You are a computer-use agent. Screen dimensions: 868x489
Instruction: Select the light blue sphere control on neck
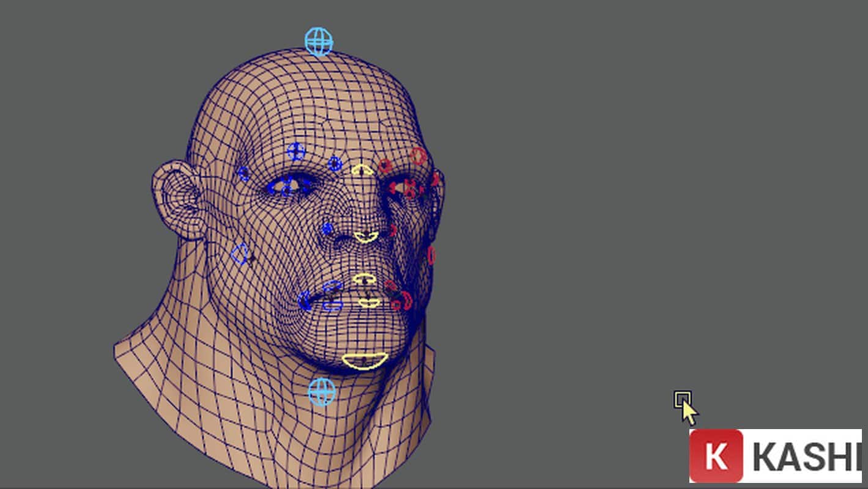click(x=322, y=392)
